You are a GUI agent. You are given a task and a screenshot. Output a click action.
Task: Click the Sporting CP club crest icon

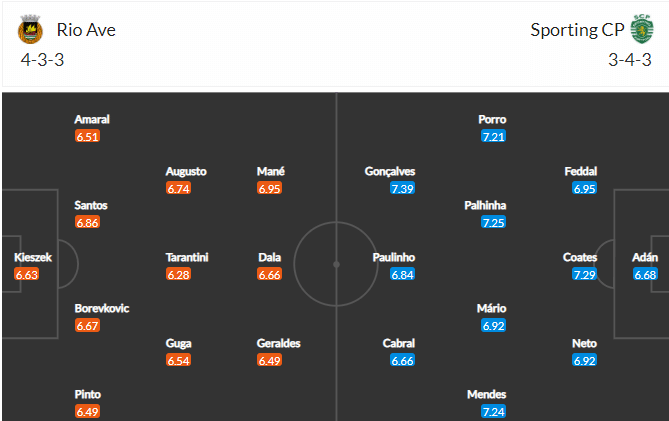click(x=642, y=29)
